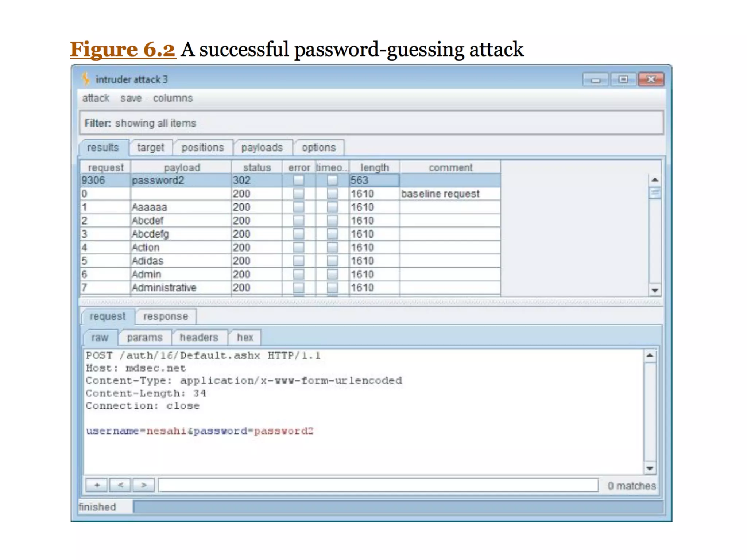Switch to the response tab
This screenshot has width=747, height=560.
point(166,316)
